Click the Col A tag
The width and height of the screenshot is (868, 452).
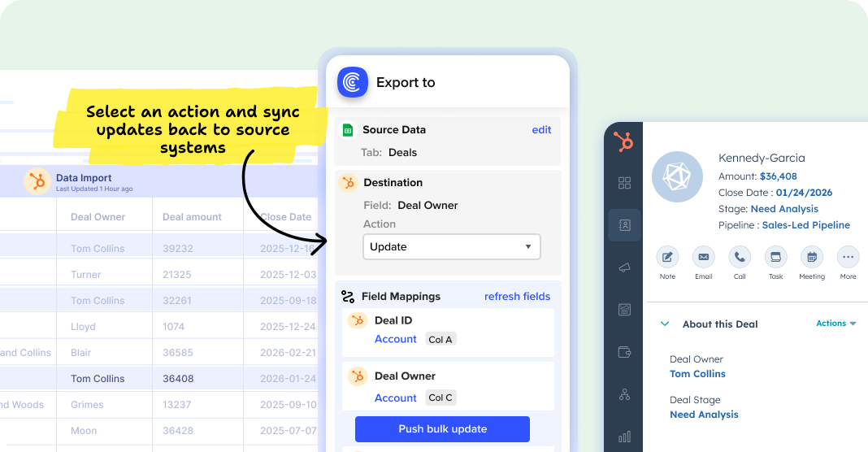[441, 340]
